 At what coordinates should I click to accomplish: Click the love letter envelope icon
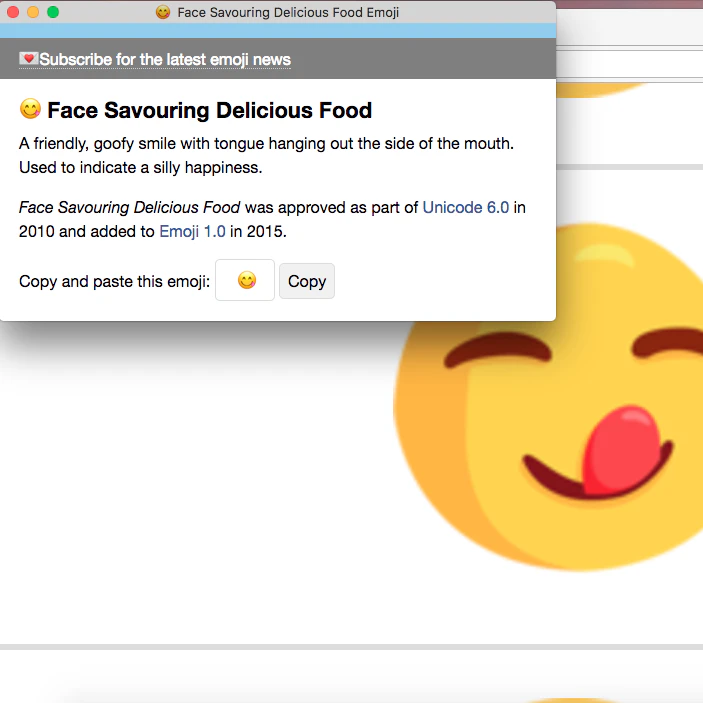coord(28,58)
